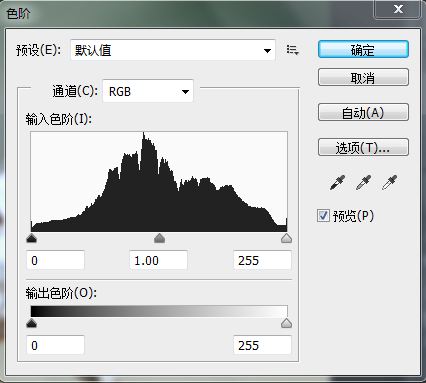This screenshot has width=426, height=383.
Task: Select the white point eyedropper
Action: [389, 182]
